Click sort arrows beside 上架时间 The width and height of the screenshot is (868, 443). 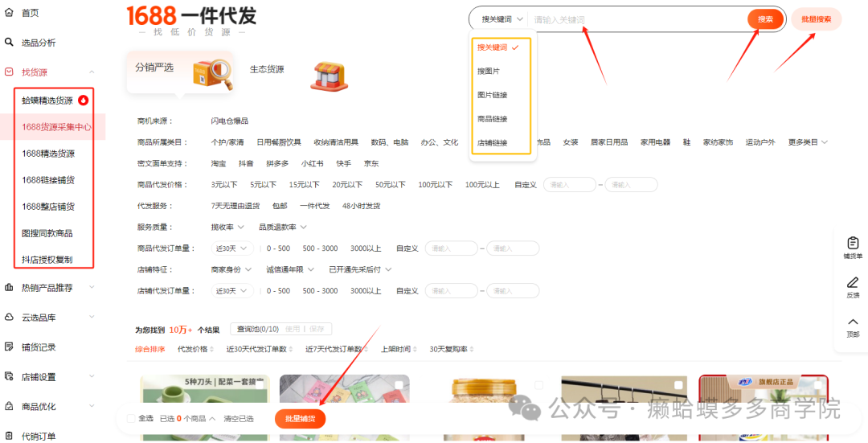coord(416,350)
